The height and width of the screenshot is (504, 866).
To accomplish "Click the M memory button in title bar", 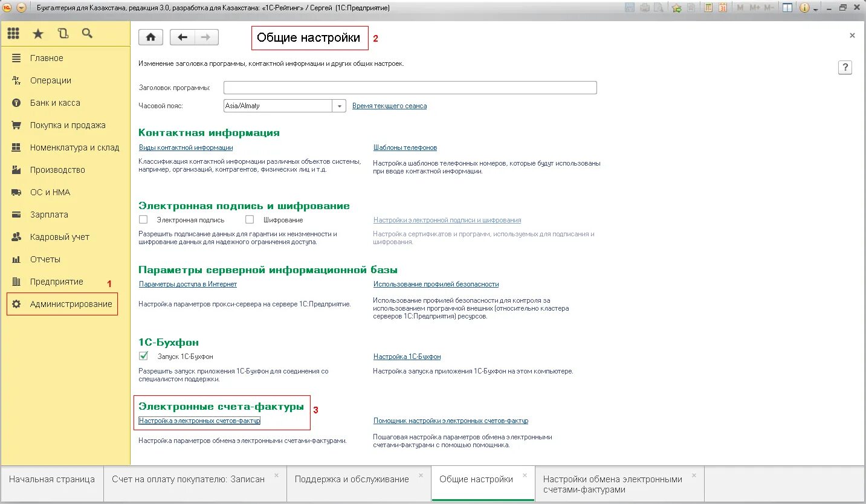I will (x=740, y=8).
